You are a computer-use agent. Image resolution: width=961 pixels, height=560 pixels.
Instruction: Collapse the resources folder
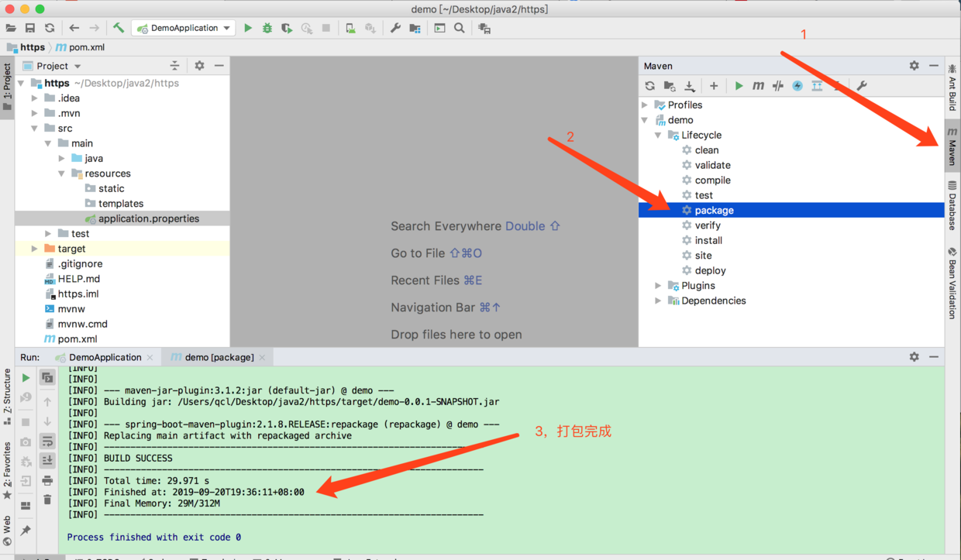coord(62,173)
